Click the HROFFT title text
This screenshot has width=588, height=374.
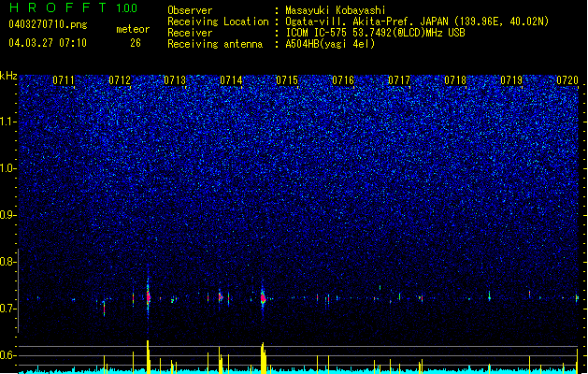pos(58,7)
